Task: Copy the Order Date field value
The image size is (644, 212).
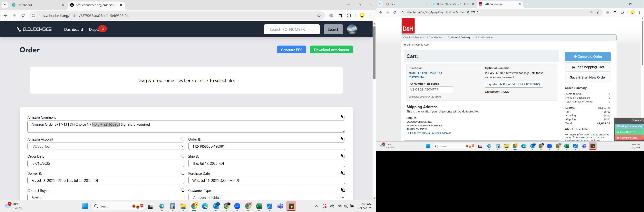Action: click(182, 156)
